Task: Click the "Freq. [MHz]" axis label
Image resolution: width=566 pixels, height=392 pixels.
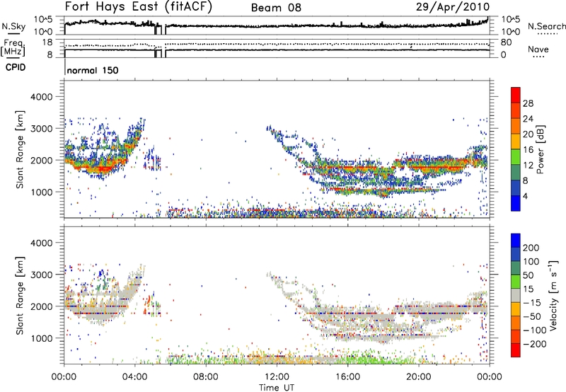Action: [x=13, y=47]
